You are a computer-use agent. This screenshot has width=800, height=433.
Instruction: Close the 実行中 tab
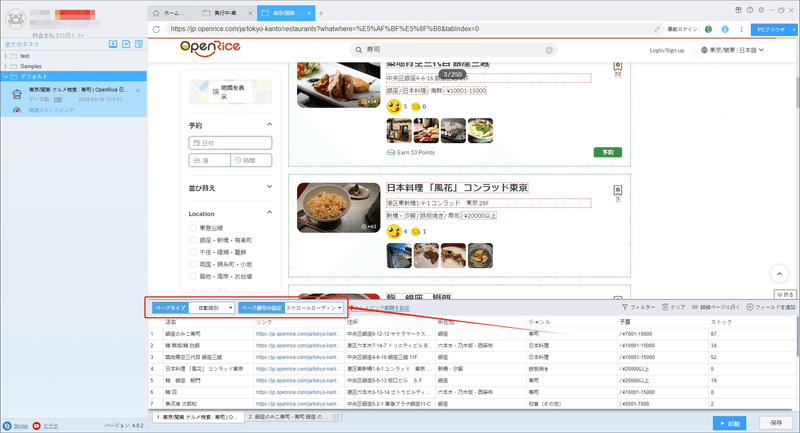click(251, 13)
